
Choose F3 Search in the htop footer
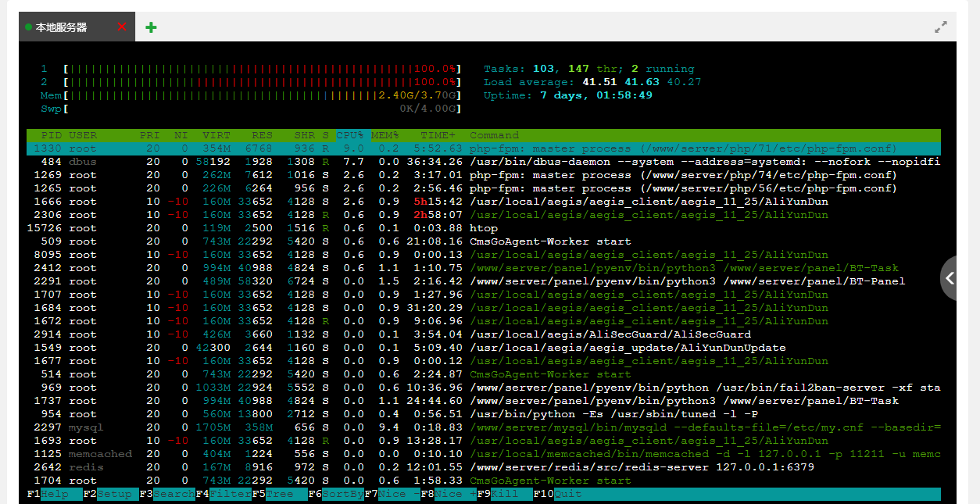point(166,494)
